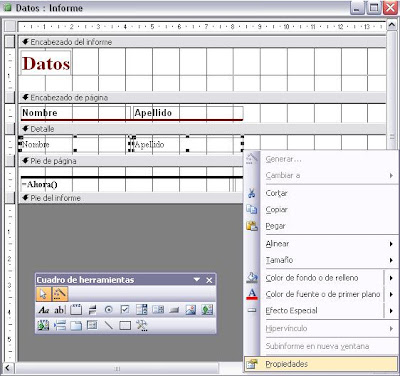Click the font color A icon

252,294
